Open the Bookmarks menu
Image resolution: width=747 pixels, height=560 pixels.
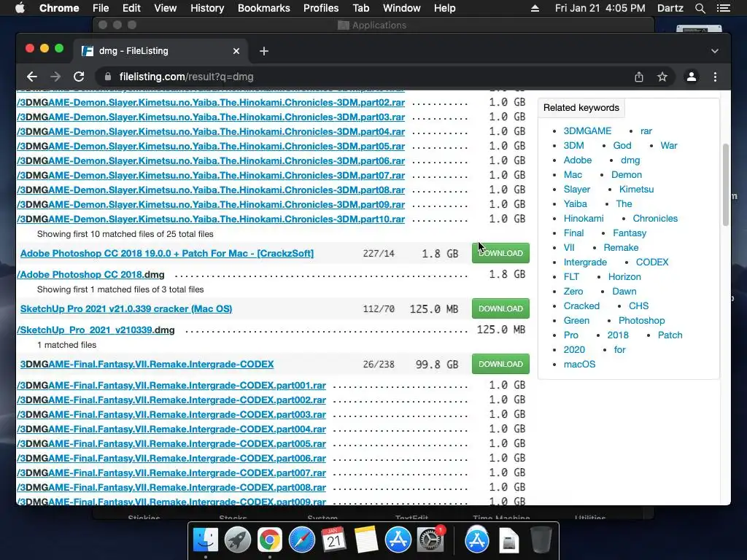(x=264, y=8)
